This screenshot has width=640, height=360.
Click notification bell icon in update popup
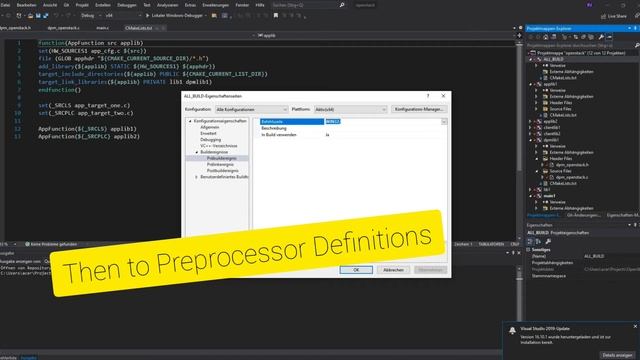click(512, 331)
